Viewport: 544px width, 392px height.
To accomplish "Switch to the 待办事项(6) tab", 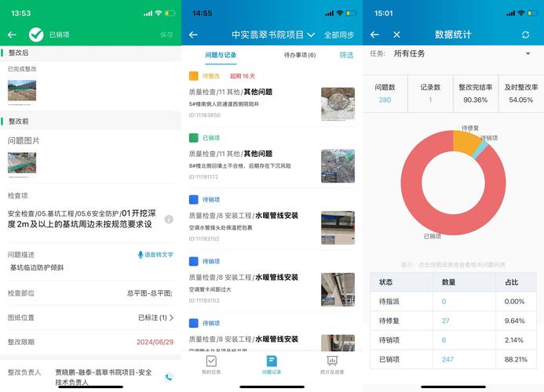I will (300, 55).
